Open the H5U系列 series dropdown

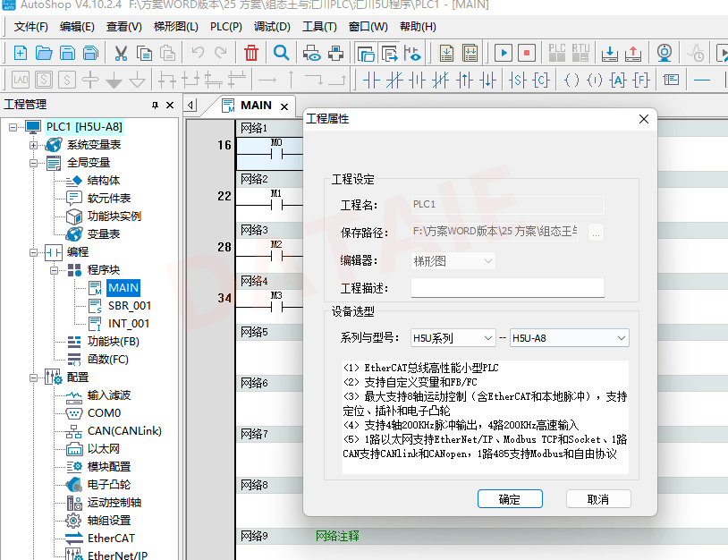(x=453, y=338)
